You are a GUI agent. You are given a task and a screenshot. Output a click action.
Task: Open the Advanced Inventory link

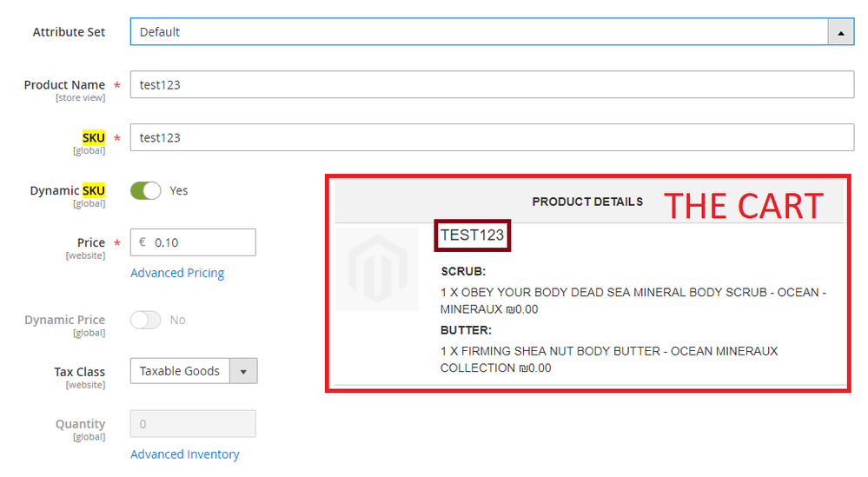pos(184,454)
